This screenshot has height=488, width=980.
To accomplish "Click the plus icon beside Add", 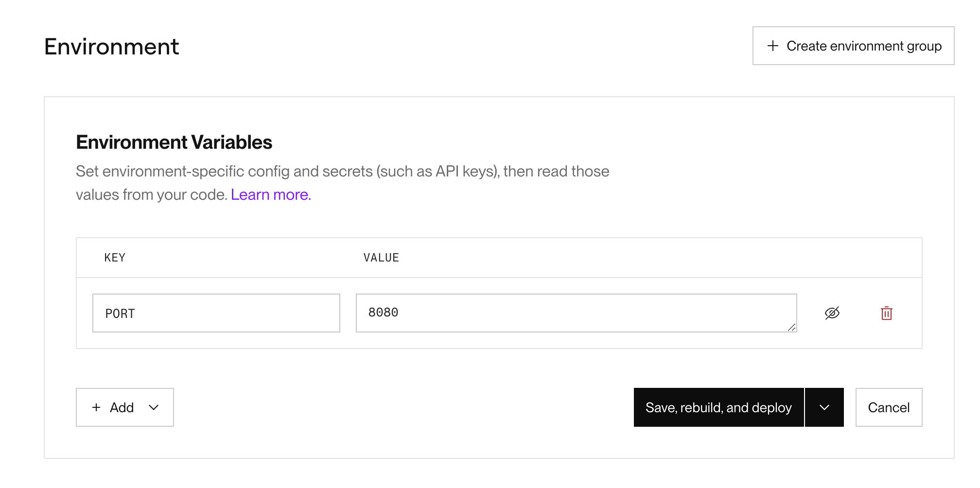I will coord(96,407).
